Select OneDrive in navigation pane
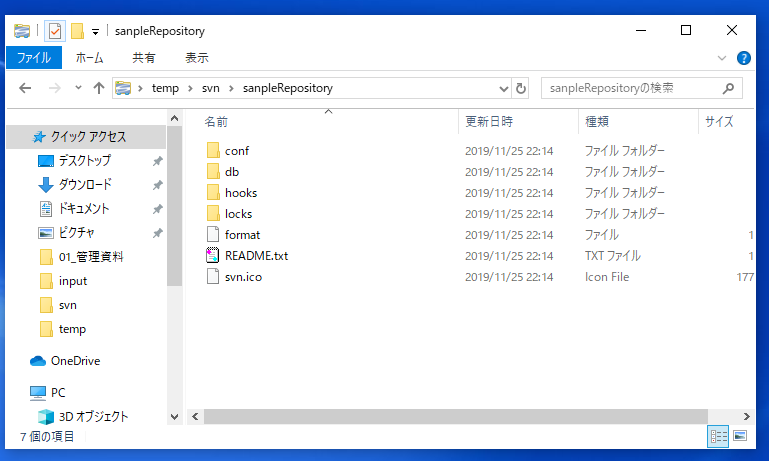Viewport: 769px width, 461px height. point(76,361)
